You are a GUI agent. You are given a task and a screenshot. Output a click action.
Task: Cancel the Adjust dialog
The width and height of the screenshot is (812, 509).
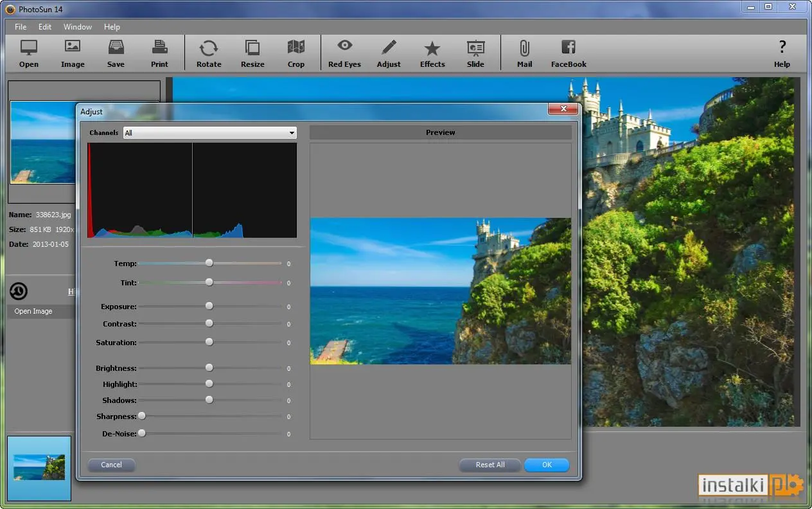point(111,465)
